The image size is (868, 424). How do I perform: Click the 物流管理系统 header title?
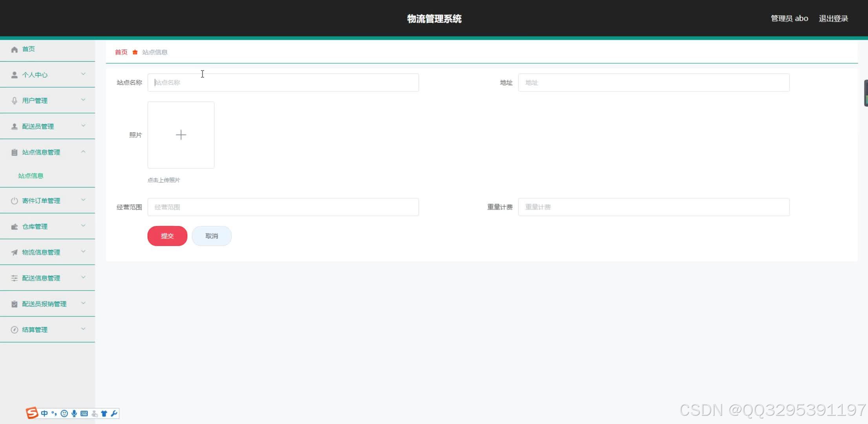(434, 19)
